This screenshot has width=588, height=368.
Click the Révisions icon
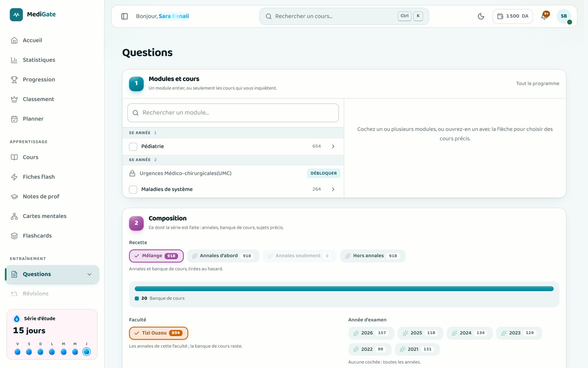[14, 294]
